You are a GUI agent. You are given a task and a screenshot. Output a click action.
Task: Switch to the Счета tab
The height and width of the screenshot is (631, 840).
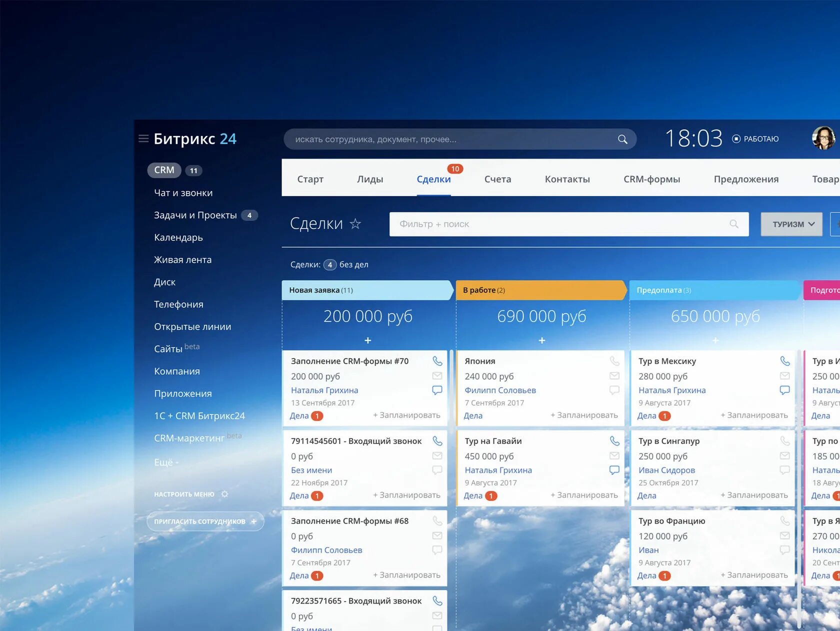click(x=497, y=179)
